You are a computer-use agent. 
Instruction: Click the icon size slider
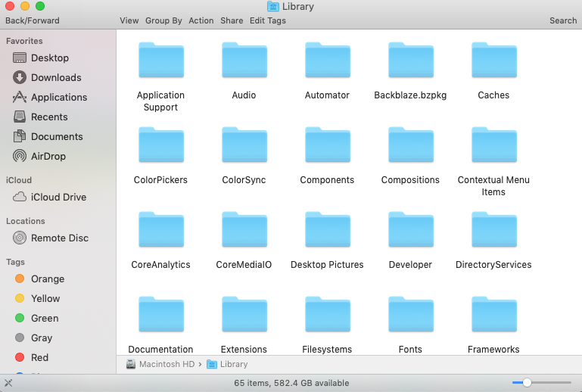(x=542, y=382)
